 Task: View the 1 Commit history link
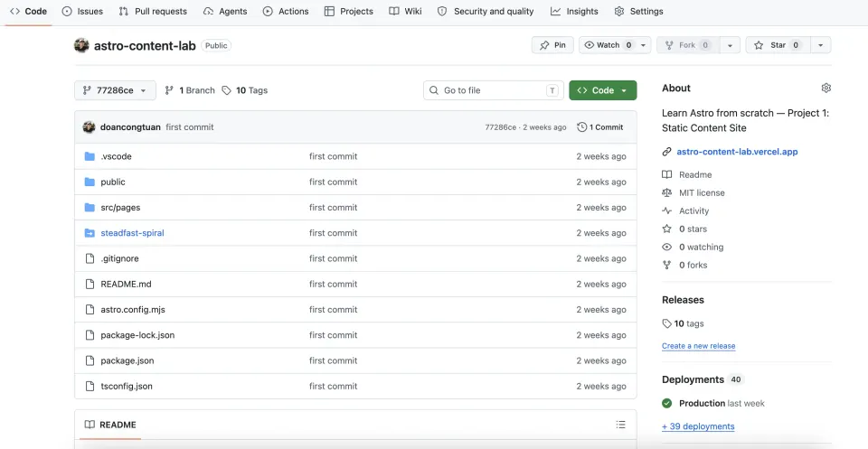600,127
